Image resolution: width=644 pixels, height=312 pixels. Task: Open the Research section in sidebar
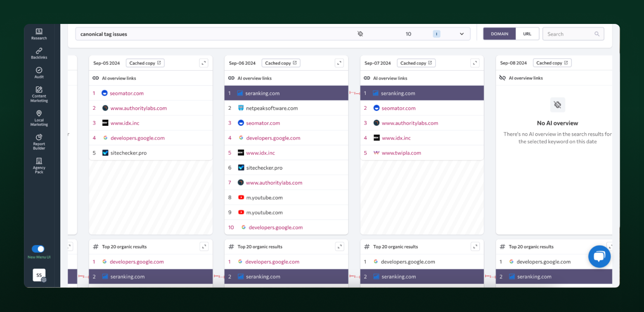pyautogui.click(x=39, y=34)
